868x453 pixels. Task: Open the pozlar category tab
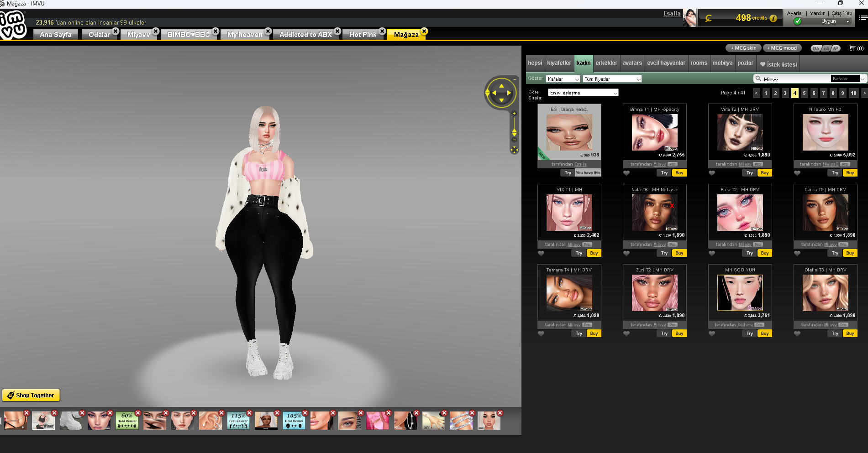point(745,63)
